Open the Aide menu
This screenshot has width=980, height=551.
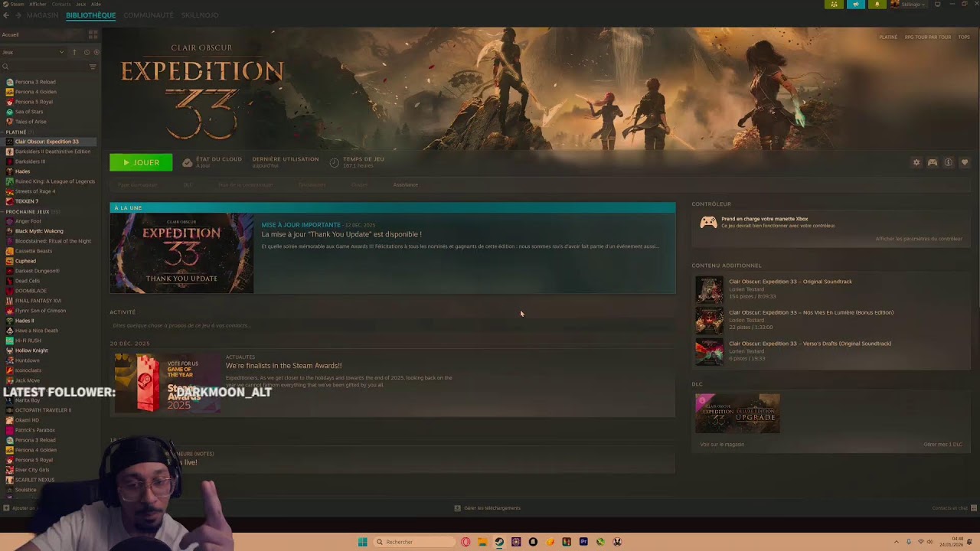(96, 4)
